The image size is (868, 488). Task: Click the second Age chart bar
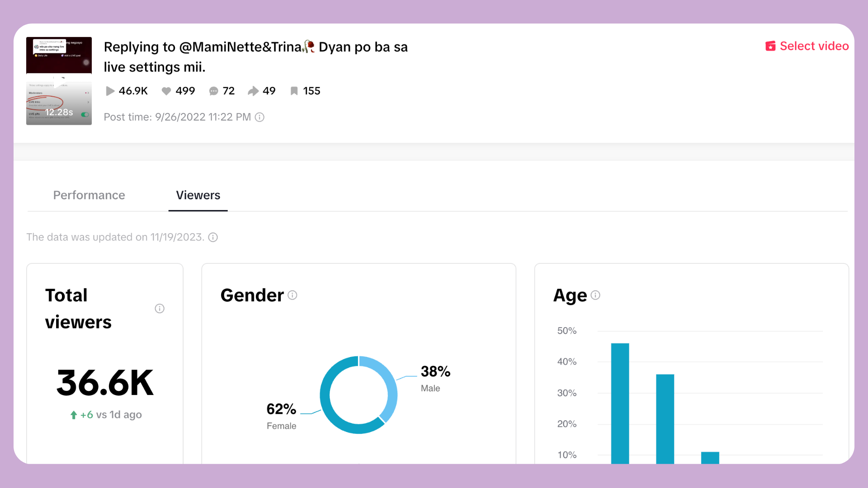pyautogui.click(x=665, y=418)
